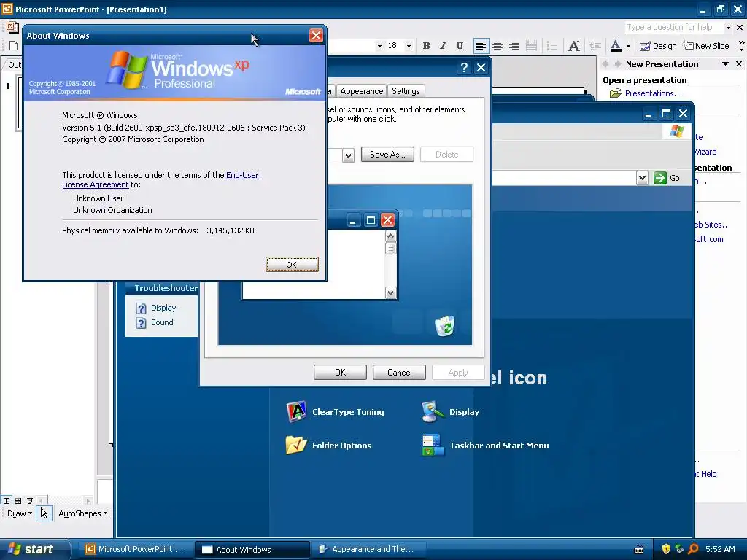Open the AutoShapes menu
This screenshot has height=560, width=747.
tap(82, 513)
